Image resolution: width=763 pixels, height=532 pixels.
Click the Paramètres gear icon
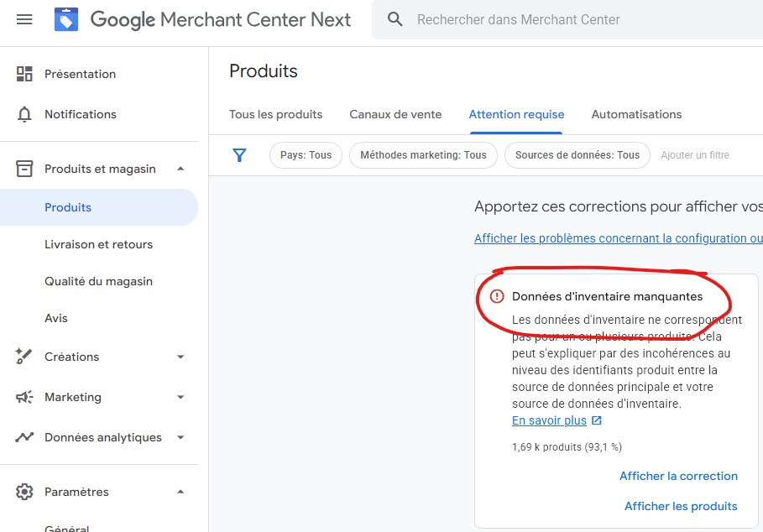pyautogui.click(x=24, y=492)
